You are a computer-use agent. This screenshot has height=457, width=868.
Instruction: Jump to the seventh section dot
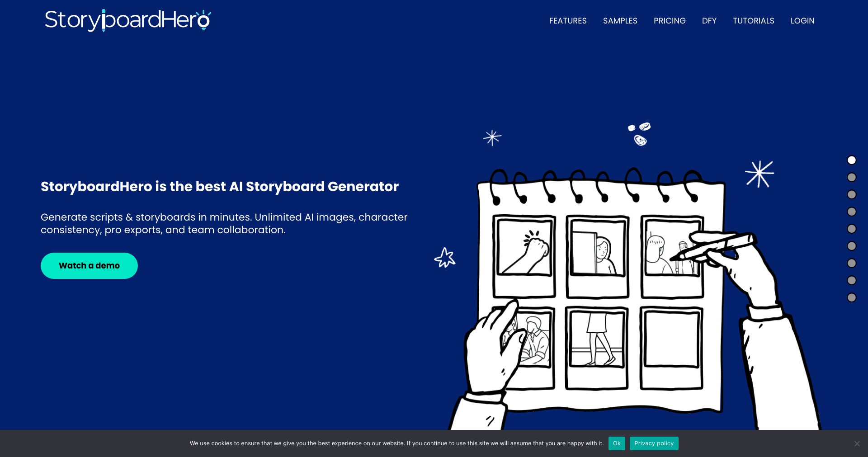click(852, 263)
